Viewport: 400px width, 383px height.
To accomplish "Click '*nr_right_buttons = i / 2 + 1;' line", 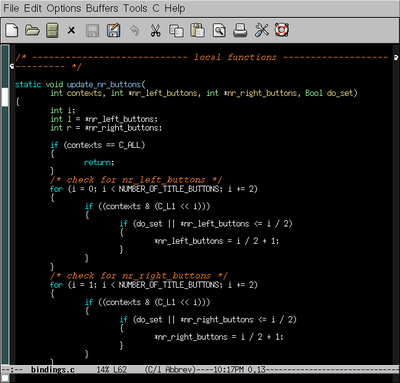I will pyautogui.click(x=219, y=337).
